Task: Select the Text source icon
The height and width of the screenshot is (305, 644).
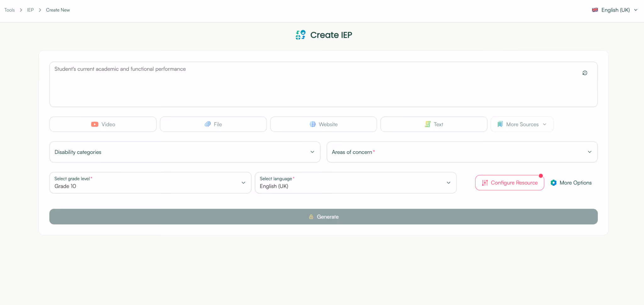Action: click(x=428, y=124)
